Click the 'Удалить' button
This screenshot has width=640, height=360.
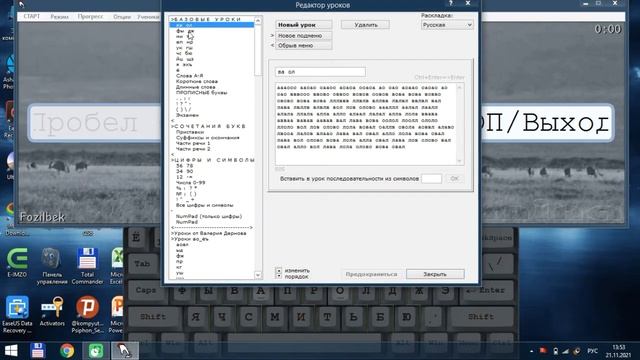(x=365, y=25)
